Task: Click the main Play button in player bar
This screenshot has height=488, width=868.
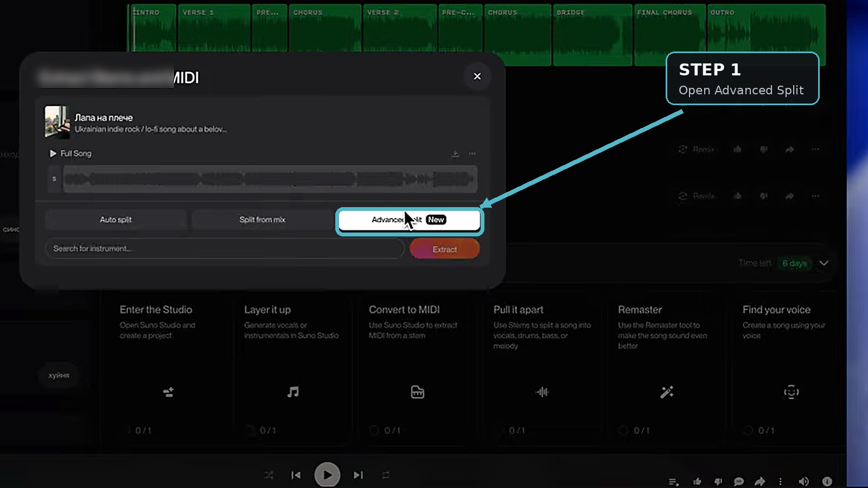Action: coord(327,475)
